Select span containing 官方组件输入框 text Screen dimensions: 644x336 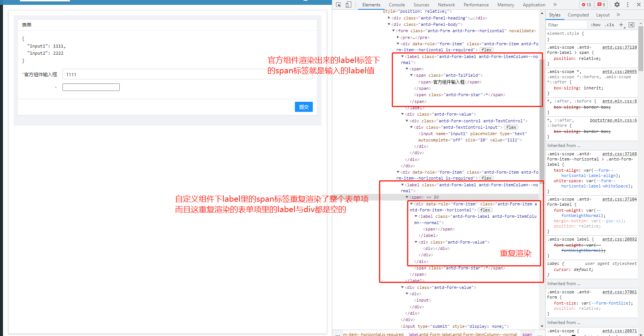coord(450,82)
